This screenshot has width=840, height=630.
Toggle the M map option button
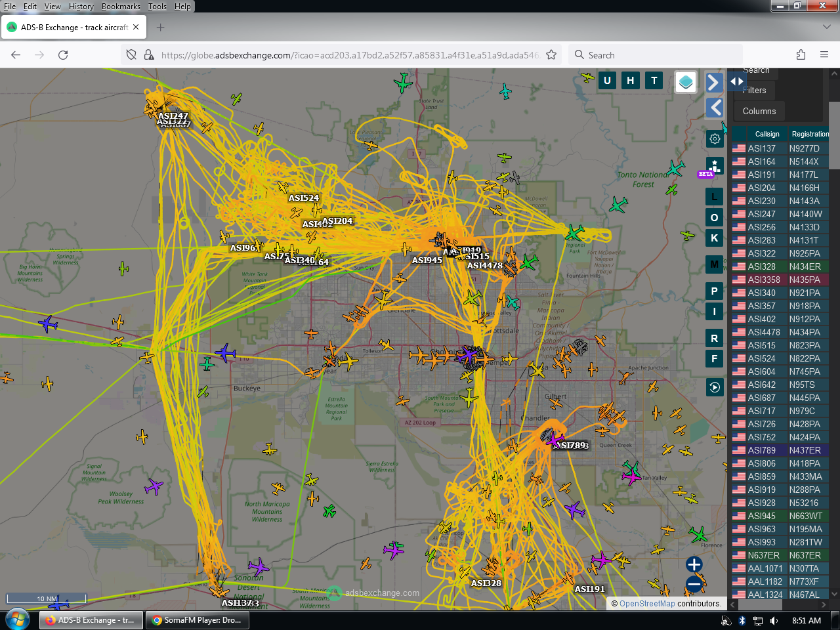coord(715,264)
